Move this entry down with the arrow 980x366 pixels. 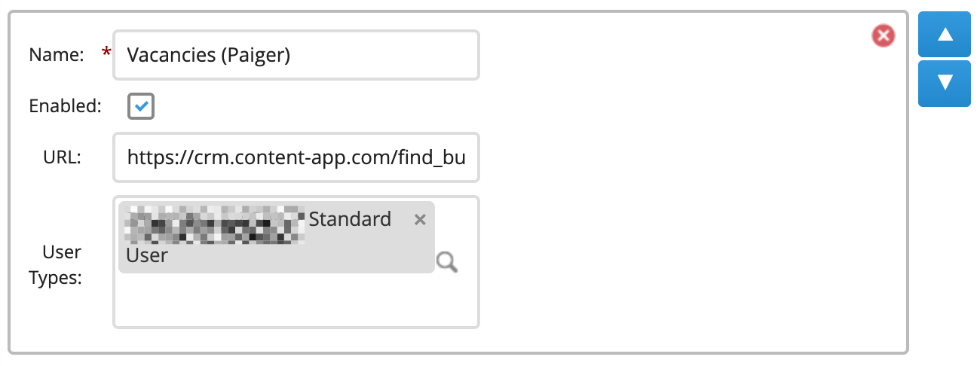(944, 84)
